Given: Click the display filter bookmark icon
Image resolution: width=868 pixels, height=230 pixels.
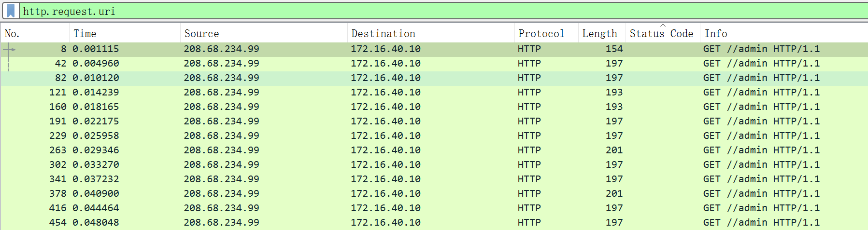Looking at the screenshot, I should [11, 11].
